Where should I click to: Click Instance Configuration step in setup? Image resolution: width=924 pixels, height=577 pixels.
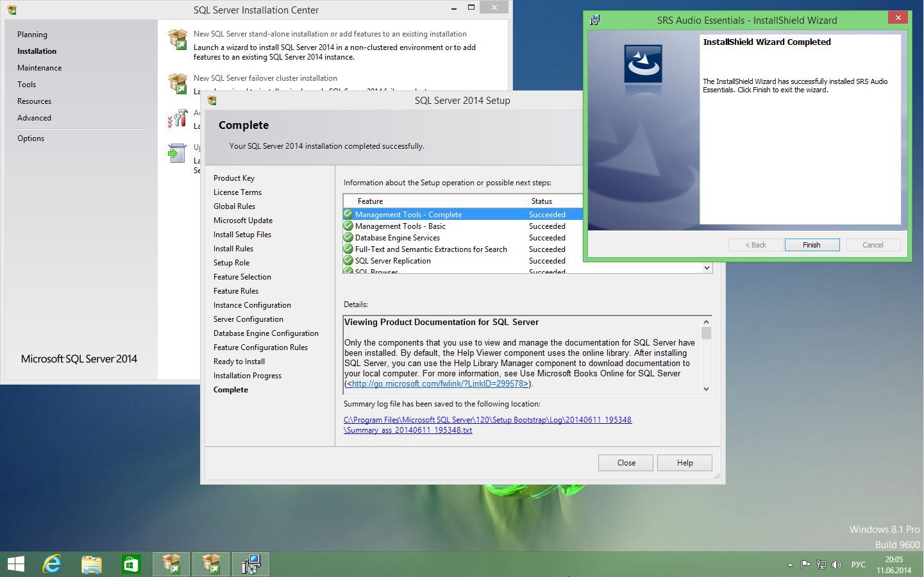252,305
